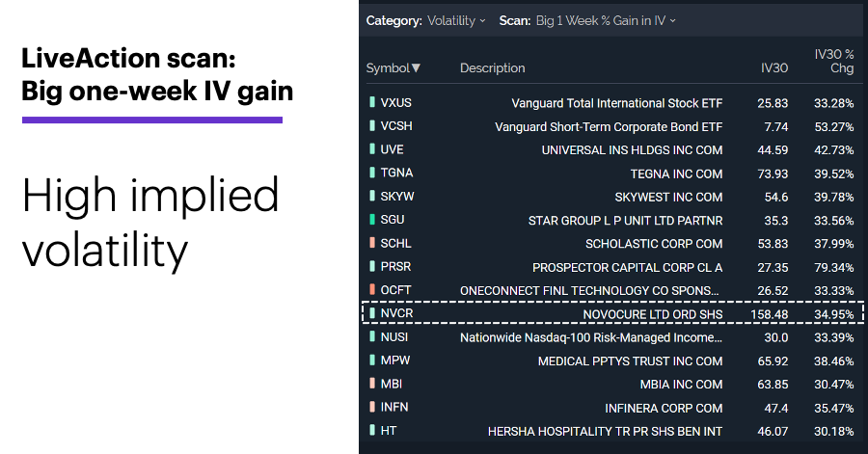Sort by the Symbol column arrow
Screen dimensions: 868x454
417,68
